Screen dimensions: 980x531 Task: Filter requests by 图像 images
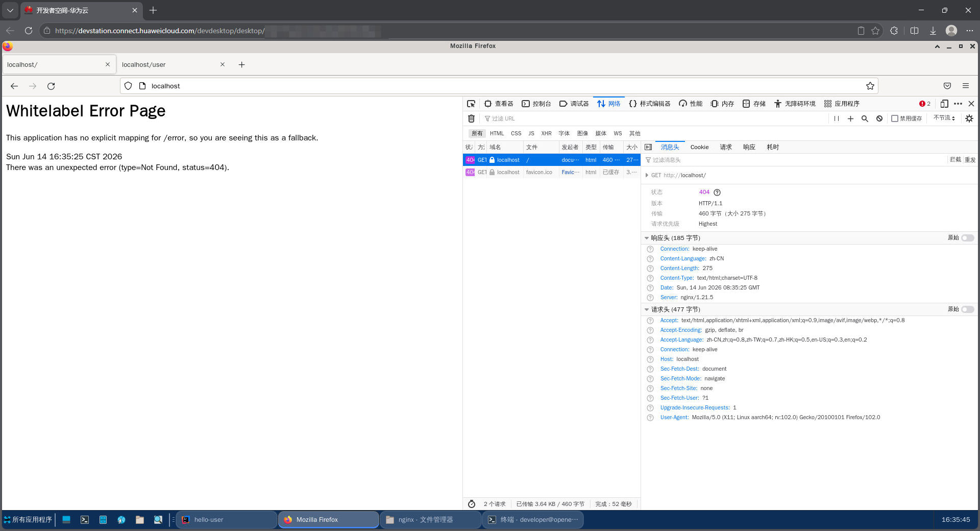click(582, 133)
